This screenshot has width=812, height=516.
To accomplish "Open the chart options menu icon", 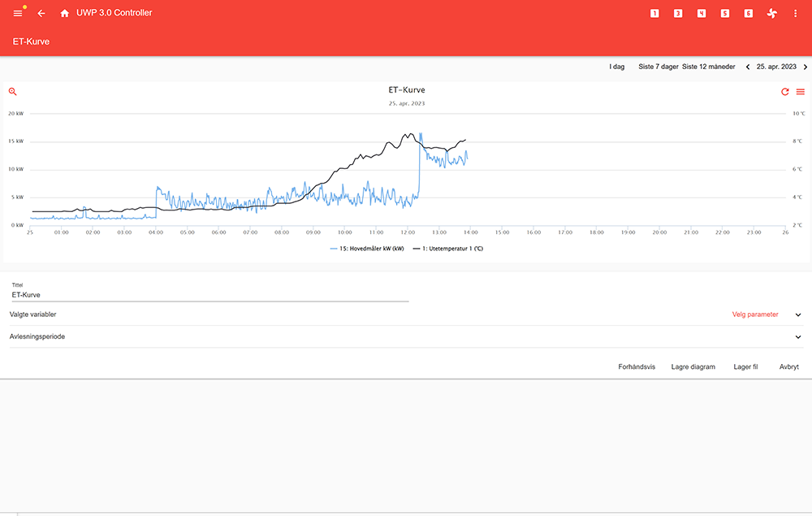I will pos(801,92).
